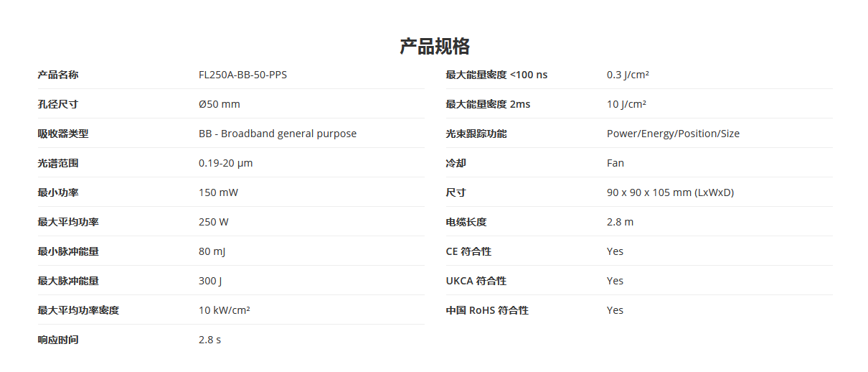Select product name FL250A-BB-50-PPS text
The image size is (868, 372).
click(x=242, y=75)
